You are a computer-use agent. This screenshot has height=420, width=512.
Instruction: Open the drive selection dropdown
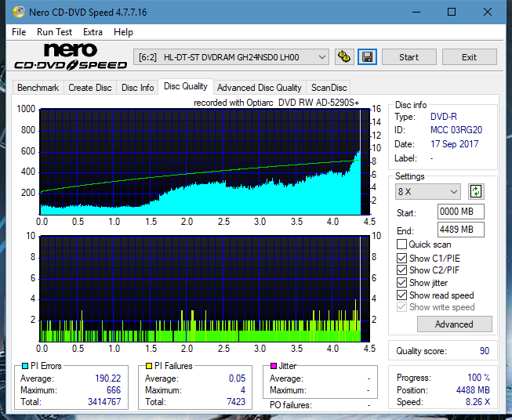point(231,57)
